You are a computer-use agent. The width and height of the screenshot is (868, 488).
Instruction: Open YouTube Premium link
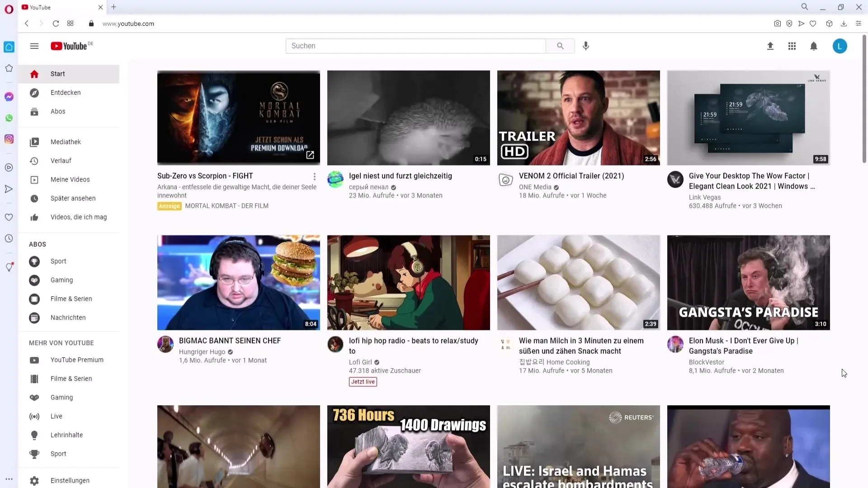[69, 360]
